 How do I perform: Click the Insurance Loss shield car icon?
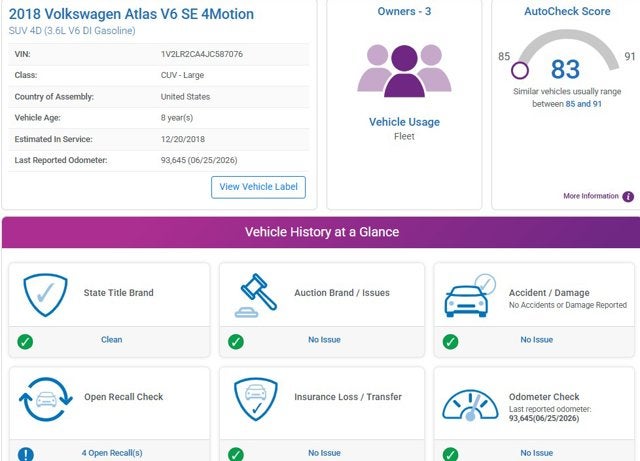(256, 399)
